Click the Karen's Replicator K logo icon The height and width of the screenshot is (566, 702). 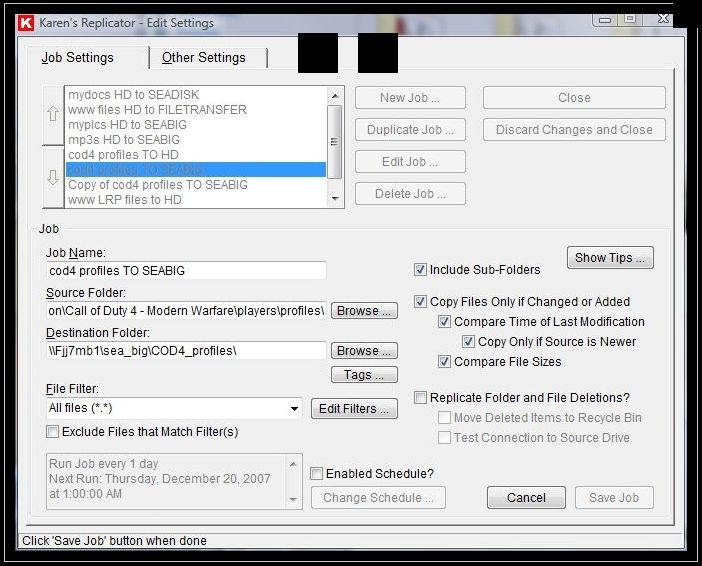(x=26, y=23)
